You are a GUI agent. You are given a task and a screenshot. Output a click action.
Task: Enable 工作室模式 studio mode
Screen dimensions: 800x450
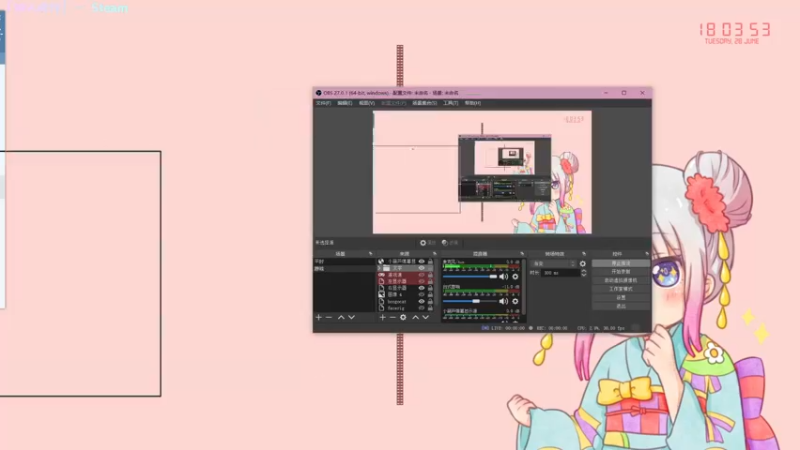coord(621,289)
